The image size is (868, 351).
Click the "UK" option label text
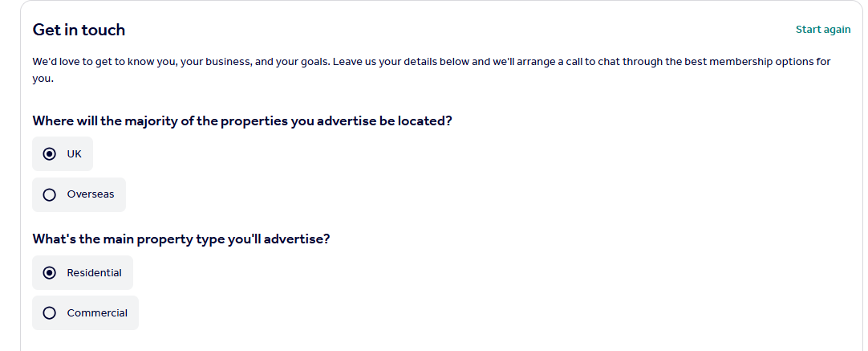coord(75,154)
